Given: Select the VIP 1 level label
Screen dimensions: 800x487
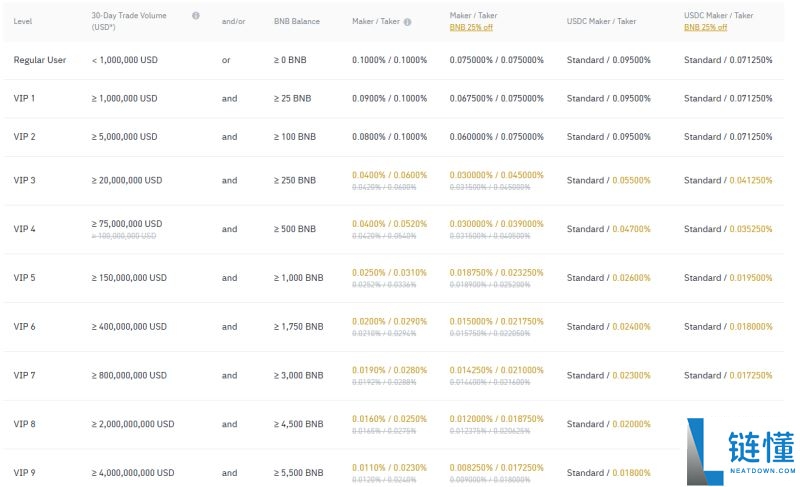Looking at the screenshot, I should pos(24,98).
